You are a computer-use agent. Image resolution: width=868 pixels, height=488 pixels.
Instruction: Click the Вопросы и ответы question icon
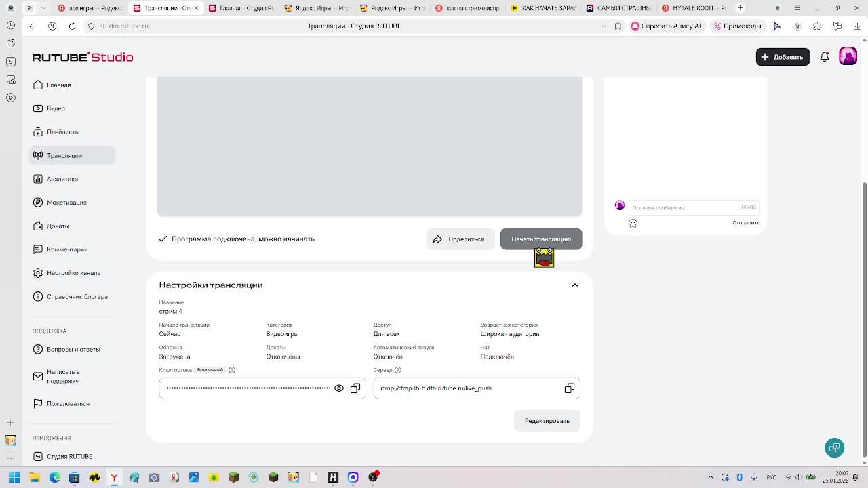(x=38, y=349)
